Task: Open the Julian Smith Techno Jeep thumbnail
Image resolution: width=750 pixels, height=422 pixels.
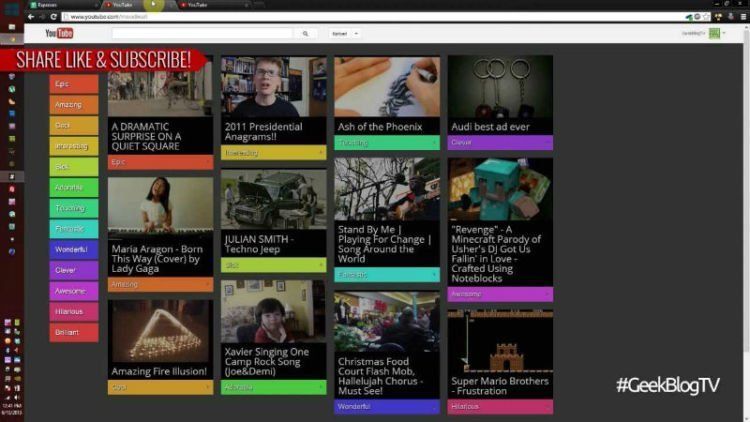Action: pyautogui.click(x=274, y=199)
